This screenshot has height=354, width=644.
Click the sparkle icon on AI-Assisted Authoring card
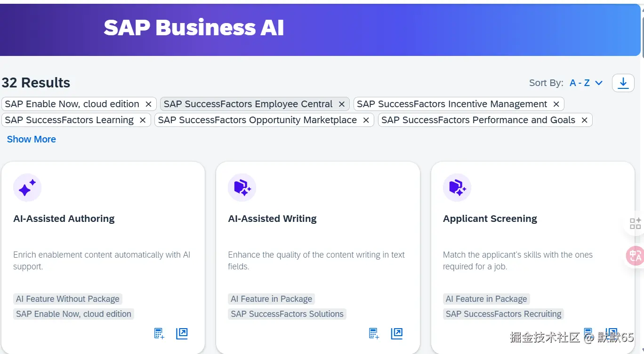click(x=27, y=188)
